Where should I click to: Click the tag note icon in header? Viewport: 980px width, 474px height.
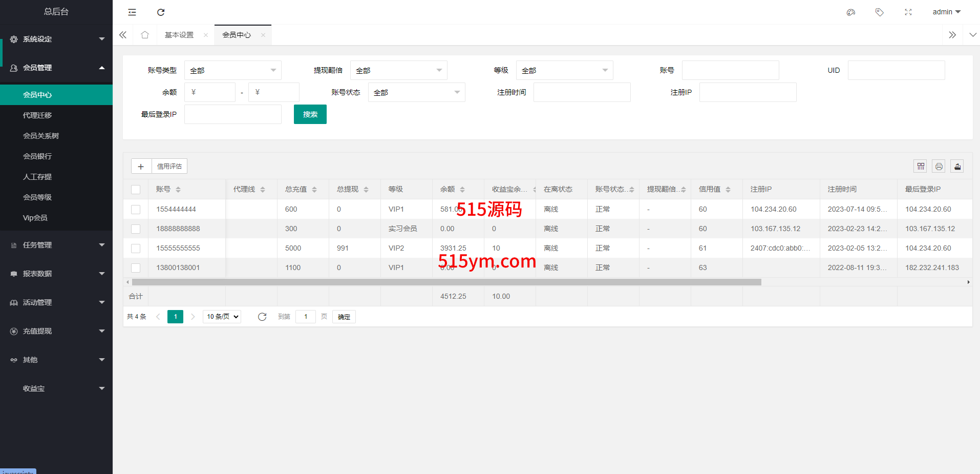880,12
